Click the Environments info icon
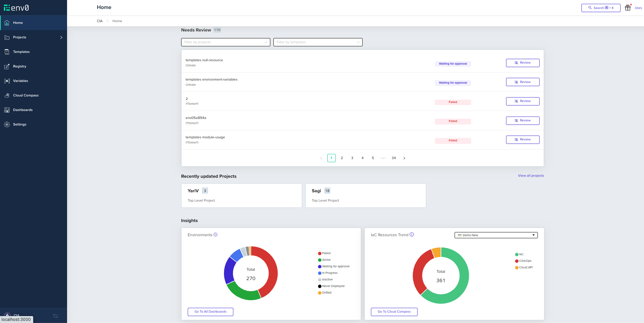644x323 pixels. coord(215,234)
